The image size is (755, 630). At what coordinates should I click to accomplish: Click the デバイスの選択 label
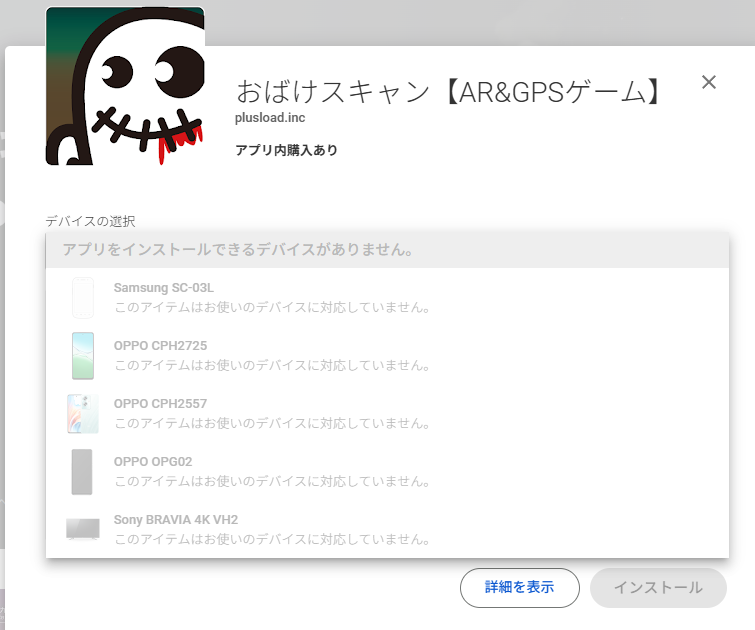click(90, 221)
